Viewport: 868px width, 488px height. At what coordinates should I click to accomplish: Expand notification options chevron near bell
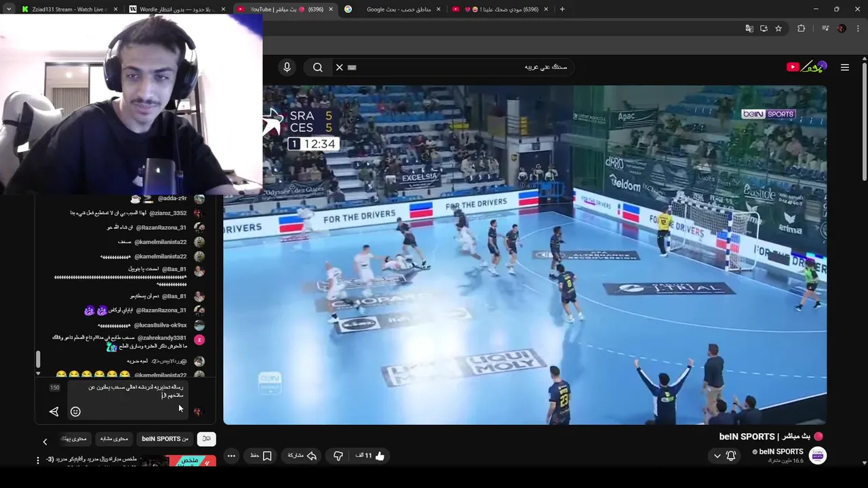point(717,456)
